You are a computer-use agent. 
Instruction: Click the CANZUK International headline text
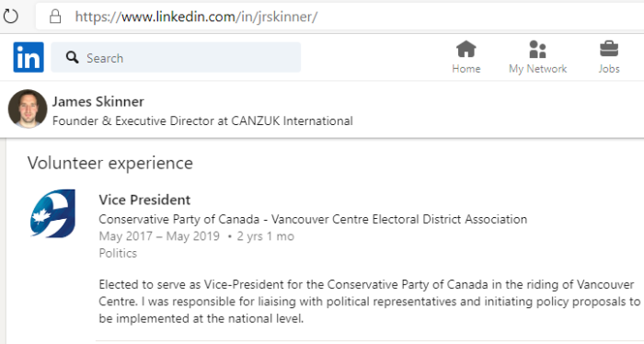pos(202,121)
